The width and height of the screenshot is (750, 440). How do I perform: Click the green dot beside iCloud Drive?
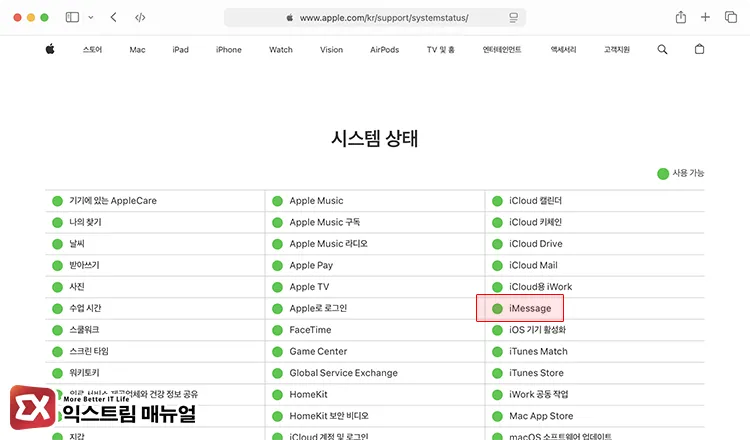pyautogui.click(x=497, y=244)
